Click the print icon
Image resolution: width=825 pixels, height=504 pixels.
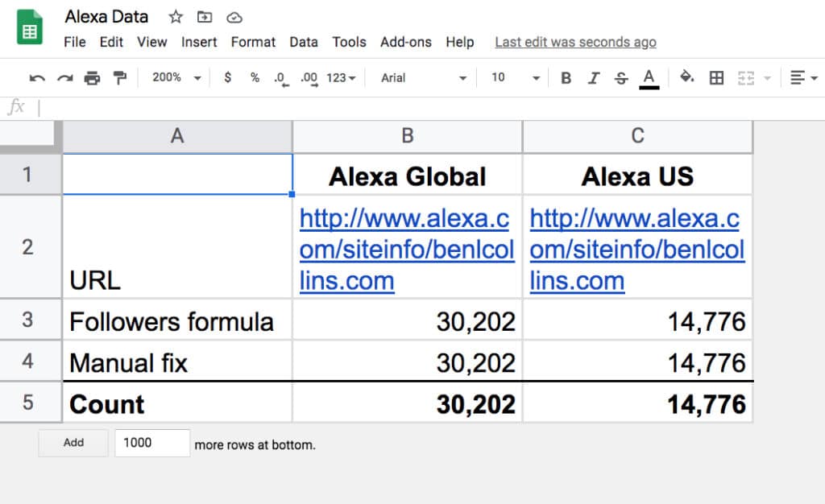(x=92, y=78)
